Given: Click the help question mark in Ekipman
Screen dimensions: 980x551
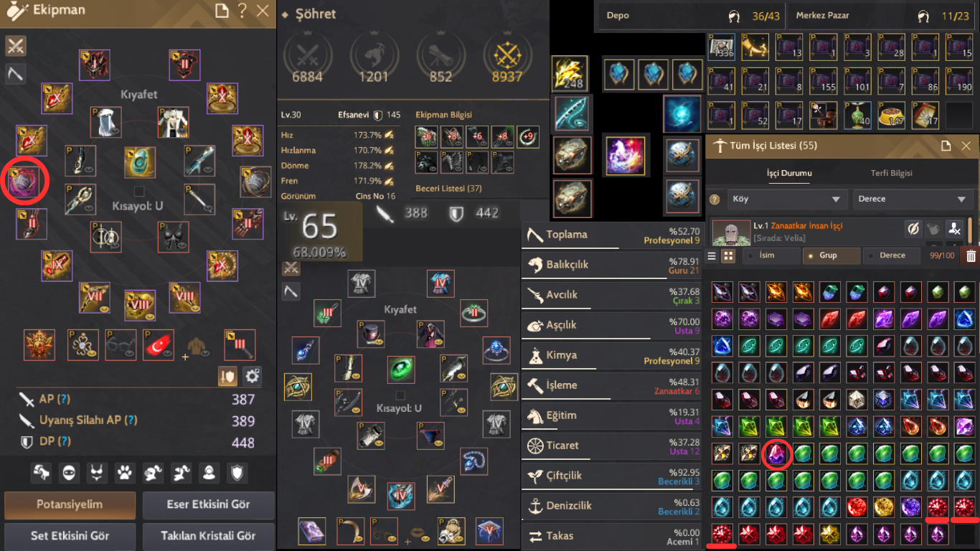Looking at the screenshot, I should click(x=242, y=10).
